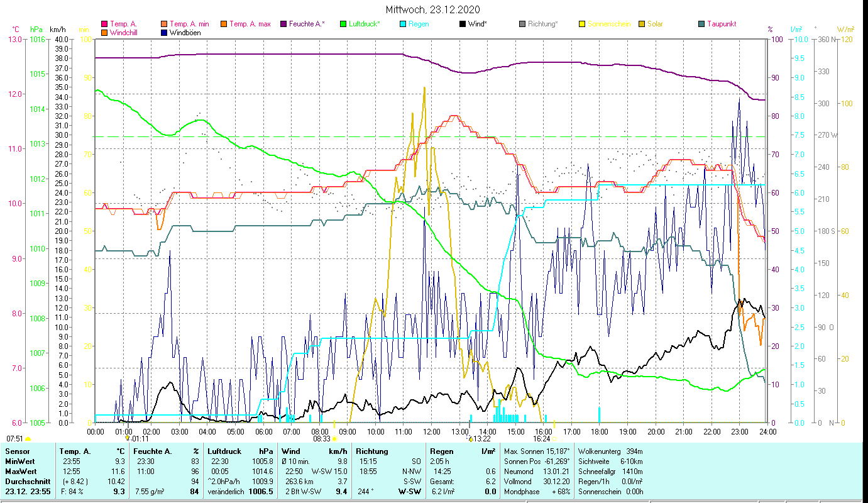
Task: Click the Feuchte A.* purple legend swatch
Action: click(283, 25)
